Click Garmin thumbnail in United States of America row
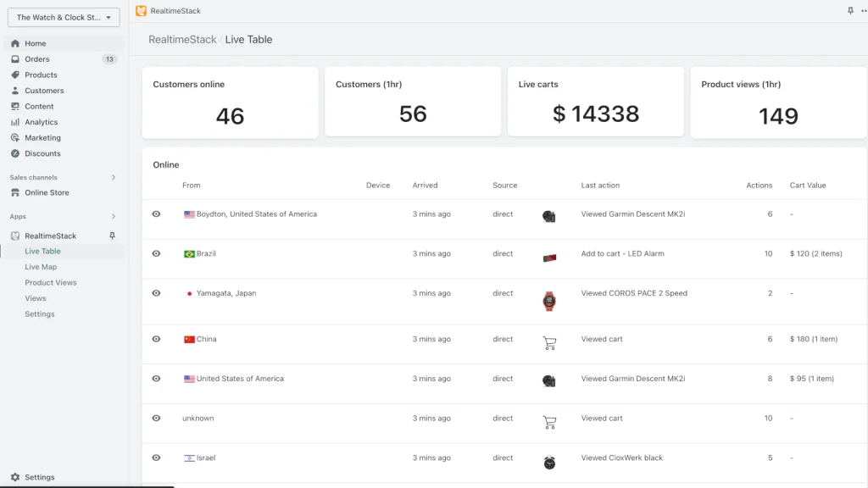 (x=548, y=380)
